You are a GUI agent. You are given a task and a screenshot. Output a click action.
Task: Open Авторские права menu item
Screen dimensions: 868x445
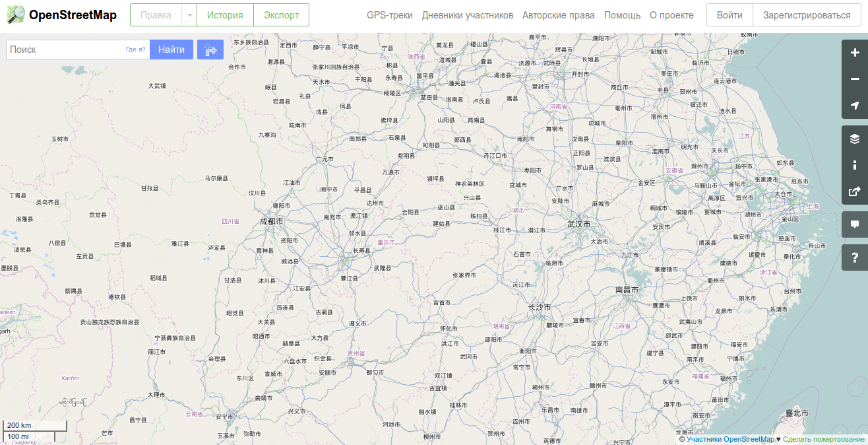point(558,15)
